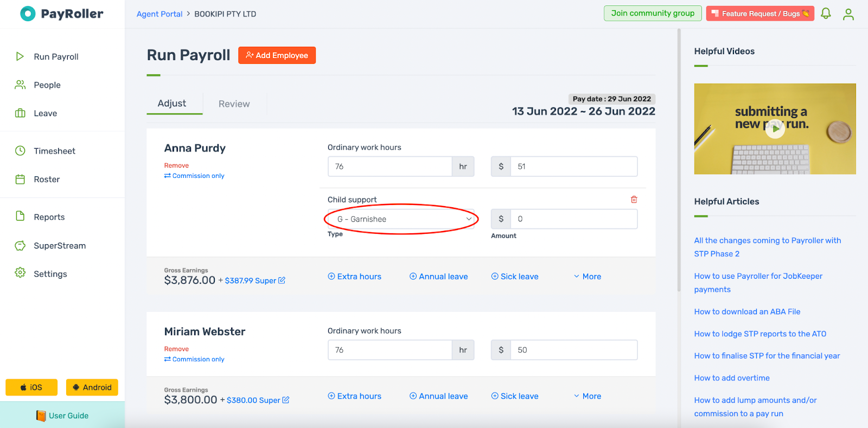Expand More options for Miriam Webster
The width and height of the screenshot is (868, 428).
(588, 397)
